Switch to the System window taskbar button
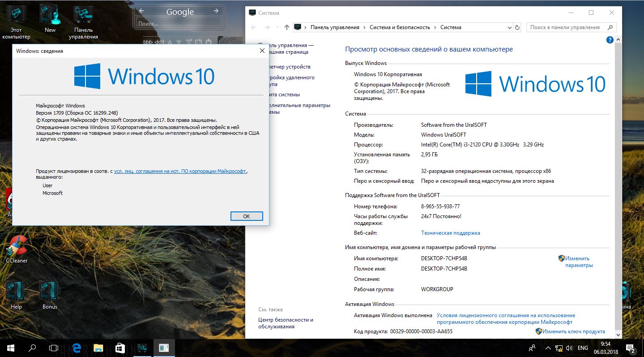This screenshot has height=357, width=644. click(x=142, y=348)
